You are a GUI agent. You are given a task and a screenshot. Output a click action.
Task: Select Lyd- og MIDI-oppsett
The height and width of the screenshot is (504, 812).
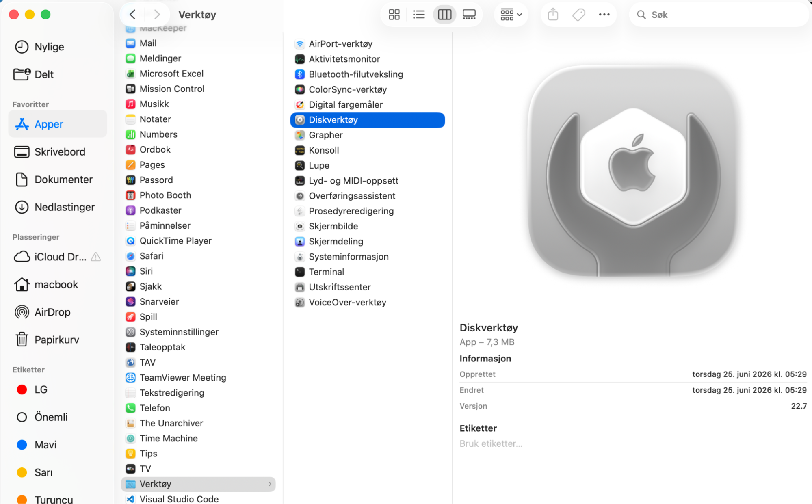(367, 181)
